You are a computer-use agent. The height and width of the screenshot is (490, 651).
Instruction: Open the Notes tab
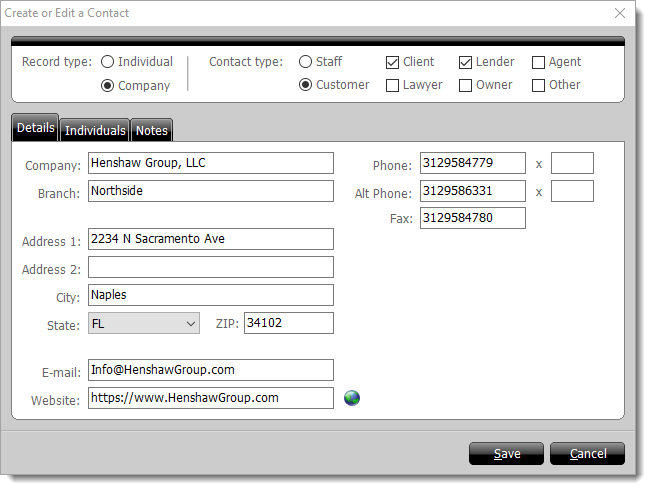point(152,130)
